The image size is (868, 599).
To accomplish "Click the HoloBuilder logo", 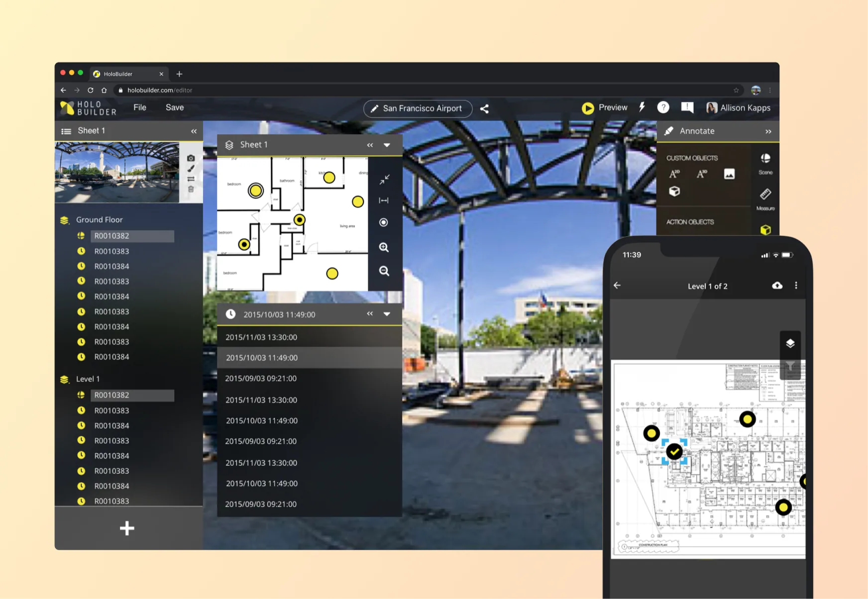I will tap(88, 108).
